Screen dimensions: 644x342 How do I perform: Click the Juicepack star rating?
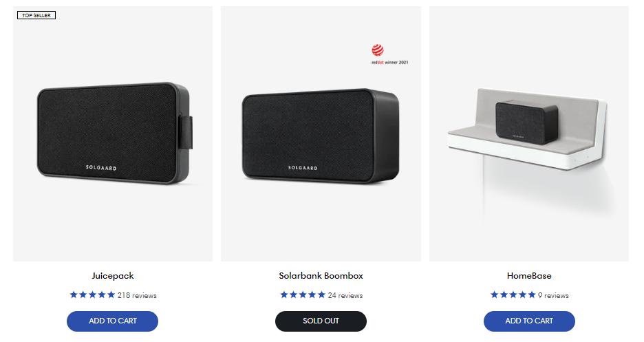tap(92, 295)
